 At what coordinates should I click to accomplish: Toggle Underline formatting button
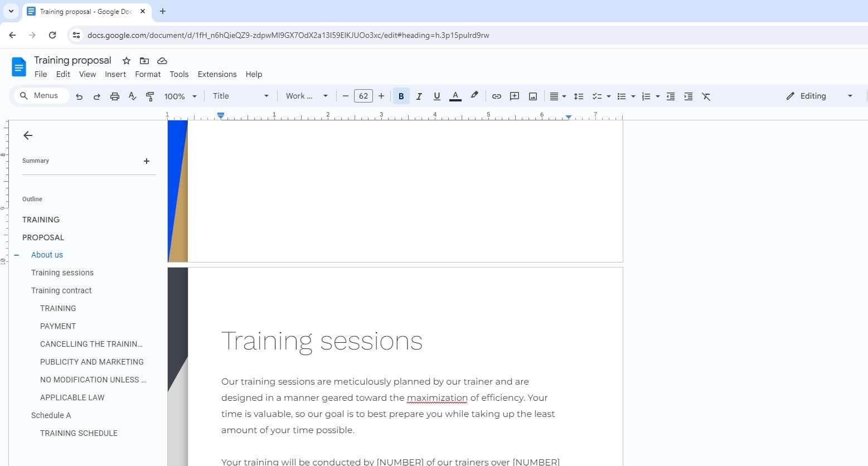(437, 96)
